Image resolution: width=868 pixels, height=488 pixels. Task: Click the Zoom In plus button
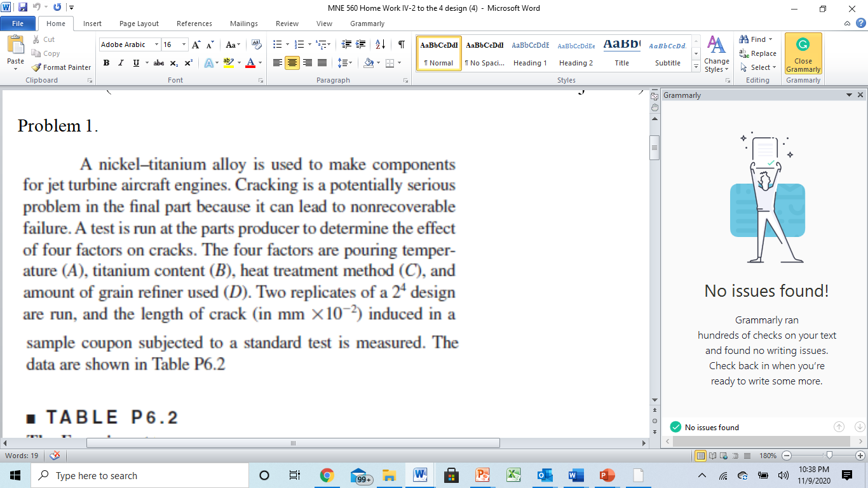point(860,456)
